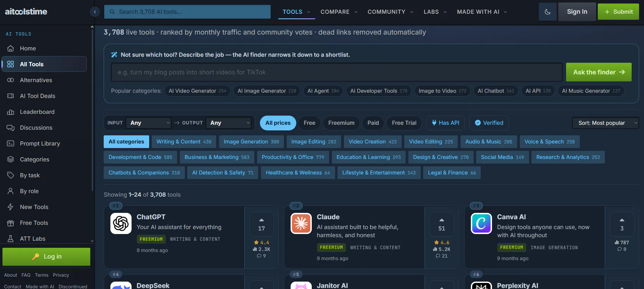The width and height of the screenshot is (644, 289).
Task: Expand the Compare navigation menu
Action: (x=339, y=12)
